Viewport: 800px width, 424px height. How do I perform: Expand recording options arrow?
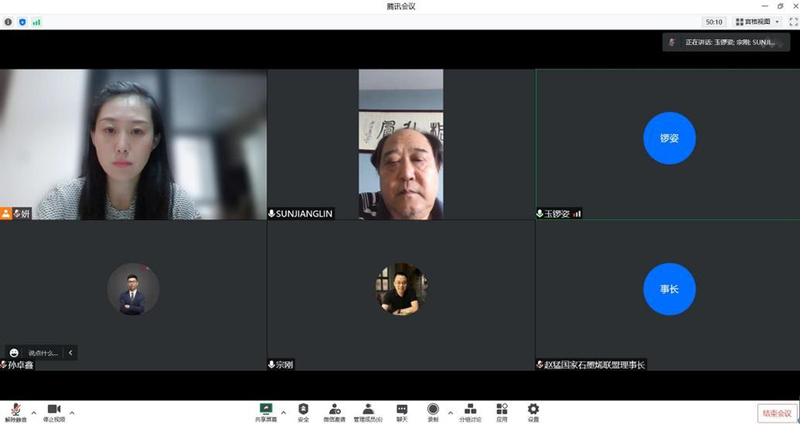coord(450,412)
